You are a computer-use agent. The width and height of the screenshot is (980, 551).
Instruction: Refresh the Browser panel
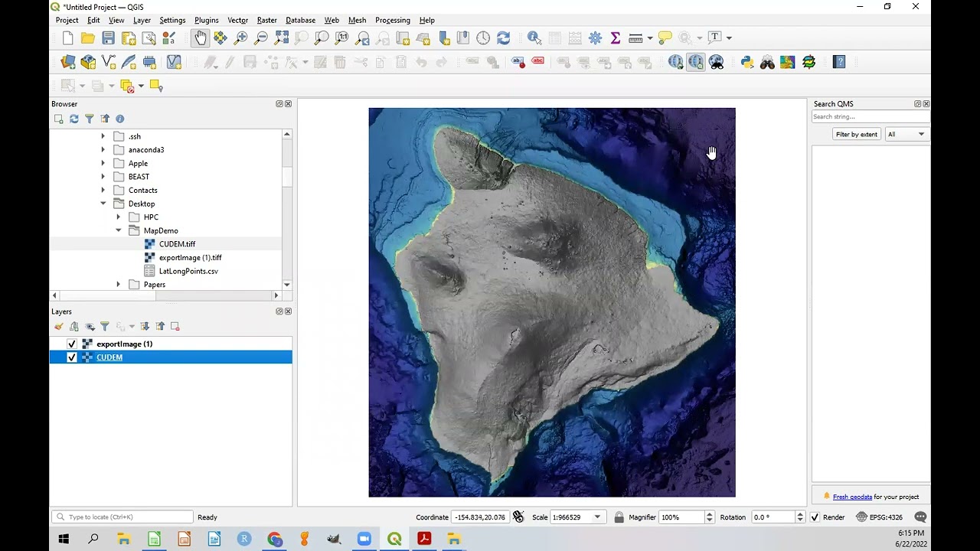pyautogui.click(x=74, y=119)
